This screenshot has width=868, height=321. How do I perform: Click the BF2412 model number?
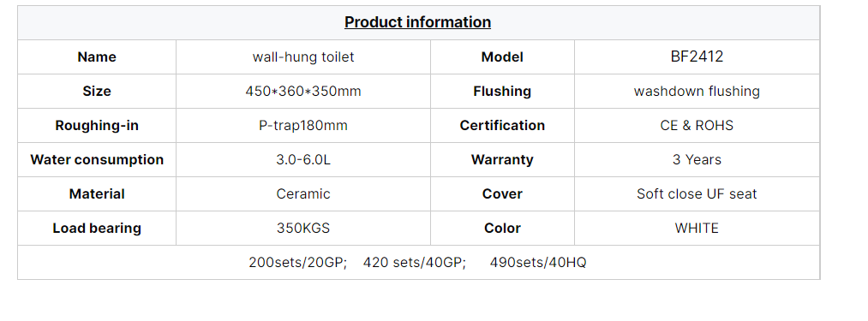[697, 57]
